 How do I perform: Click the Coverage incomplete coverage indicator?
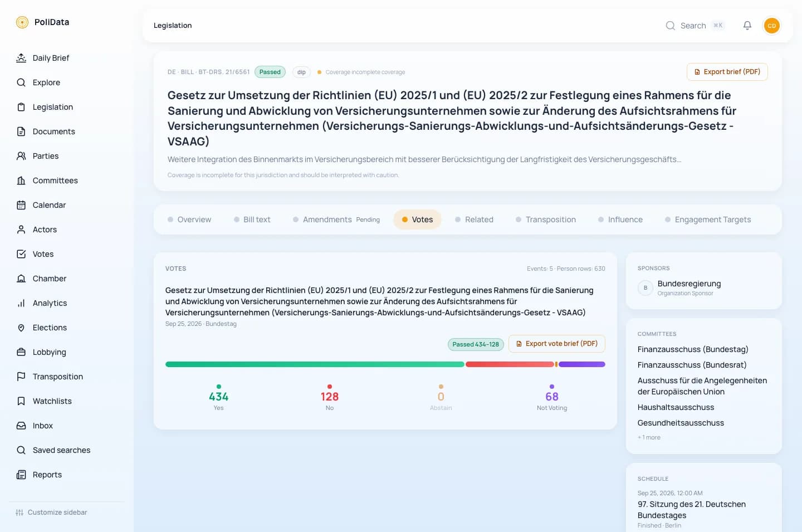361,72
